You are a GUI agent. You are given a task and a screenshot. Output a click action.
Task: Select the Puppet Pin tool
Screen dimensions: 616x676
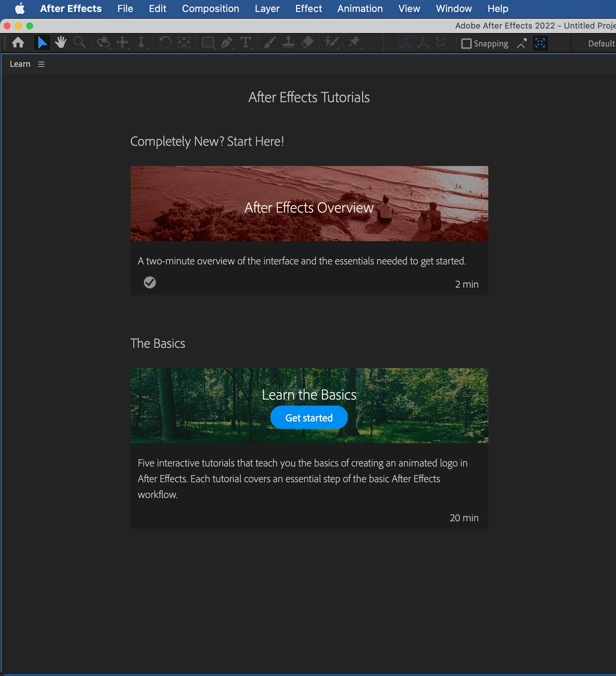point(355,43)
